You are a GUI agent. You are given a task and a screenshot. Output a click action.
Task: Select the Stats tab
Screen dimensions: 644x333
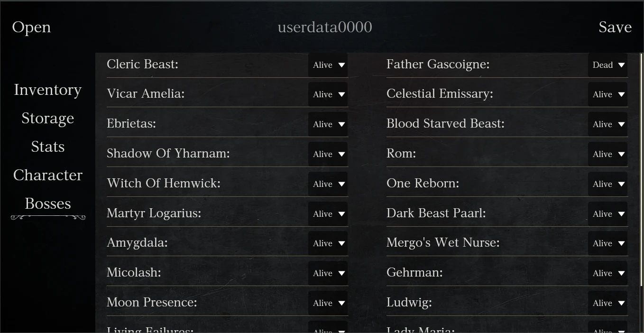pos(48,147)
